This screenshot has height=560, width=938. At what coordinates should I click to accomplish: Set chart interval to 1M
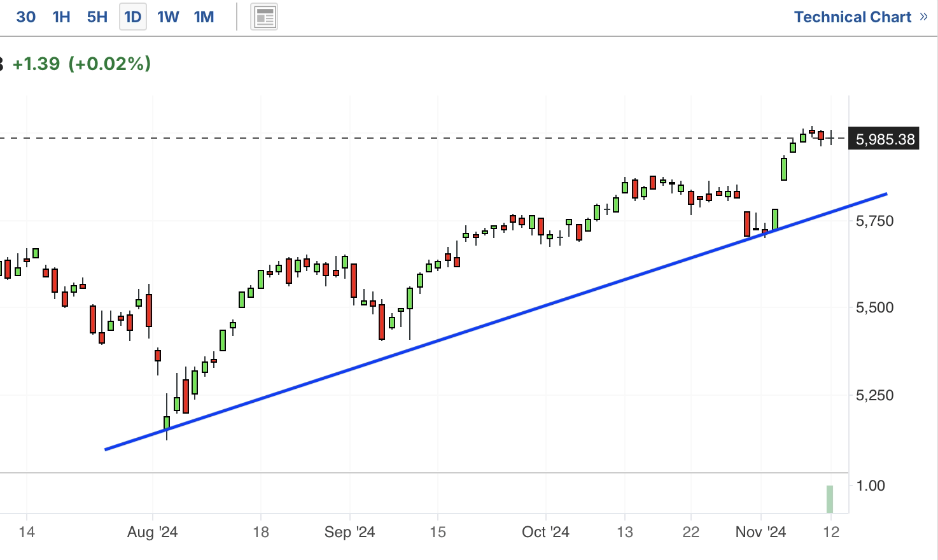click(x=204, y=17)
